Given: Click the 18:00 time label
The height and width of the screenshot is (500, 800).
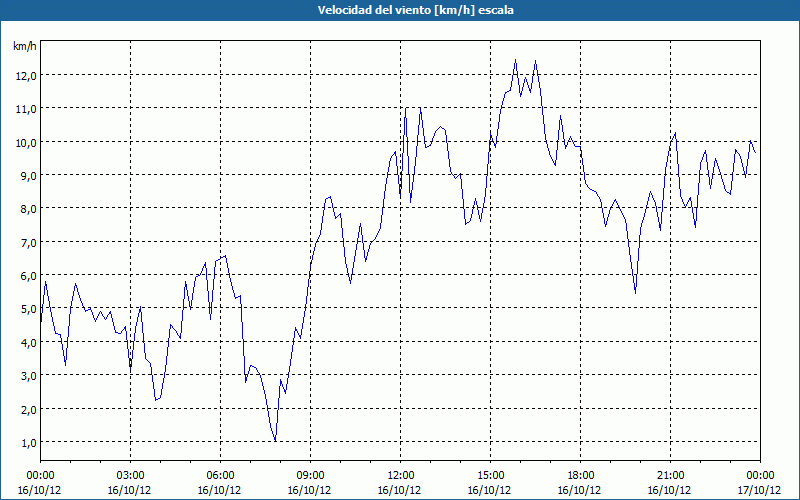Looking at the screenshot, I should 581,476.
